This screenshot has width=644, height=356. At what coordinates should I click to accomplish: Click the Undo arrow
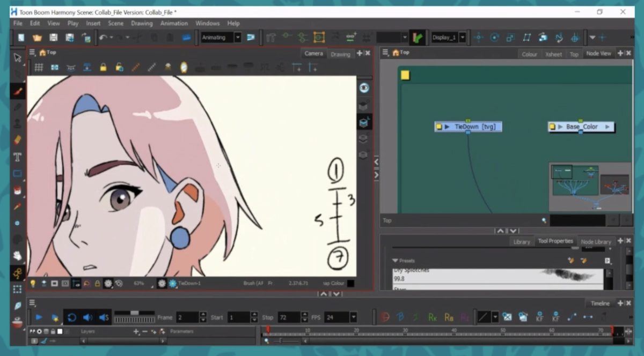coord(103,38)
